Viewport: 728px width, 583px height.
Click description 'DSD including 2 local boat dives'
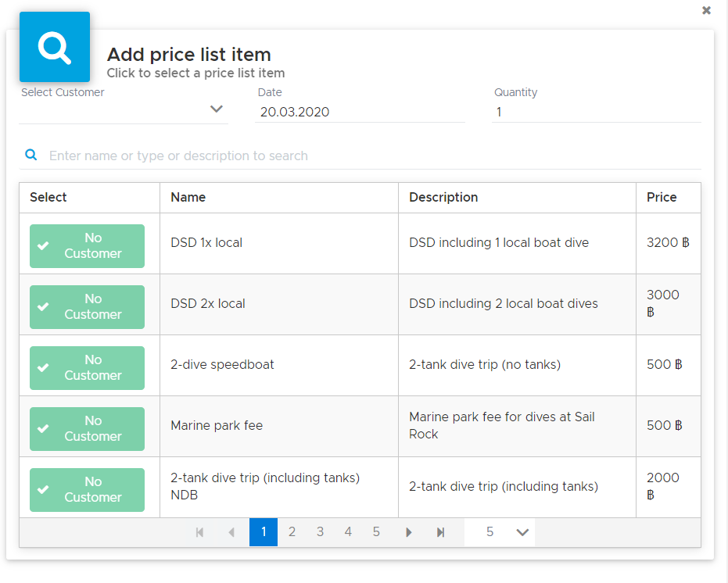pyautogui.click(x=504, y=303)
